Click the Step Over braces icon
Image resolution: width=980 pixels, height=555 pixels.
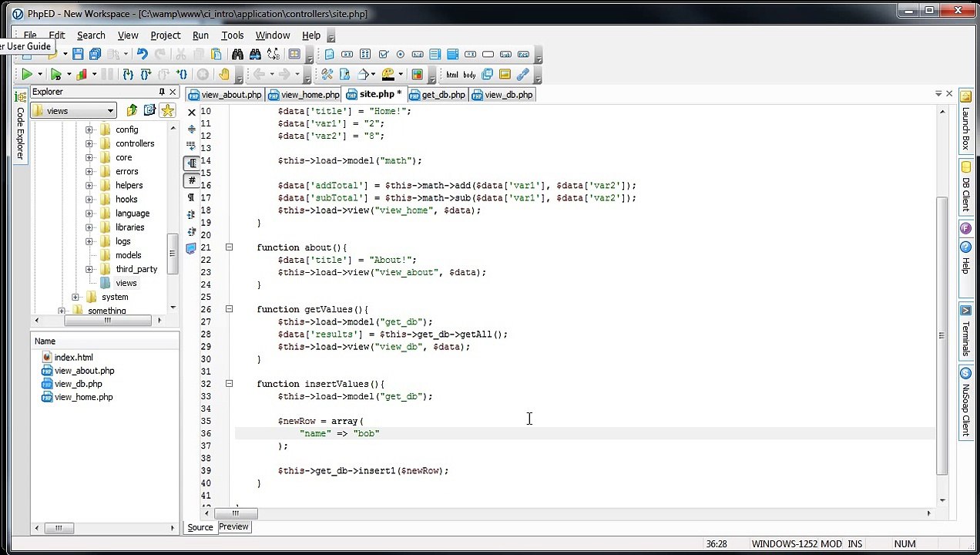[x=146, y=75]
